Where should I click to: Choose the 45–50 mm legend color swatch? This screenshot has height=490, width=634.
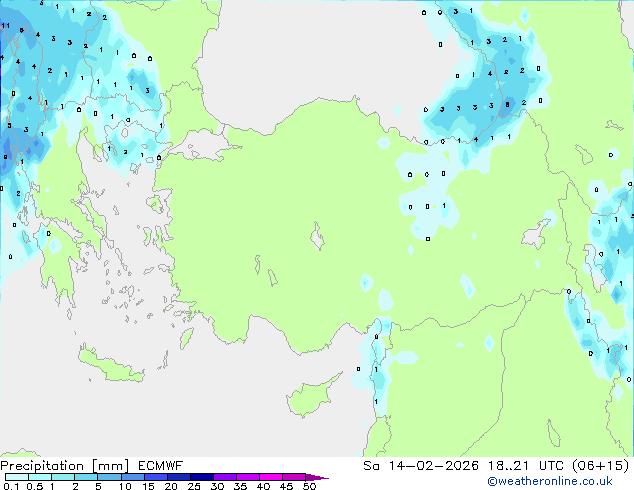click(294, 477)
